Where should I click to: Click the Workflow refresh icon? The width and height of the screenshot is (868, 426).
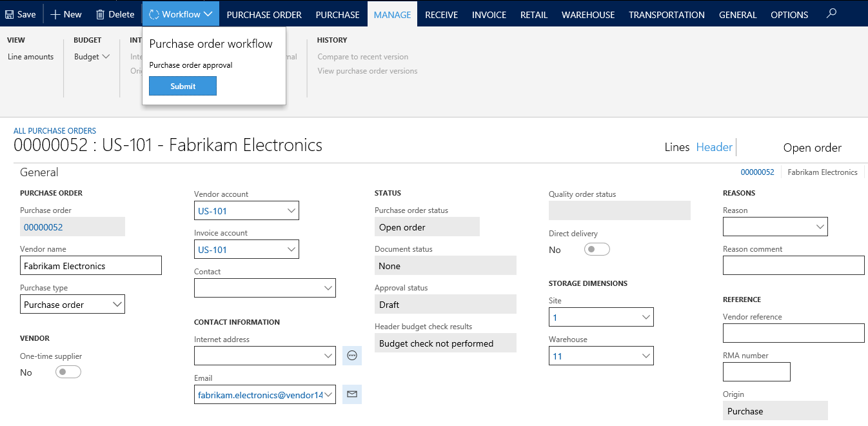(x=154, y=13)
